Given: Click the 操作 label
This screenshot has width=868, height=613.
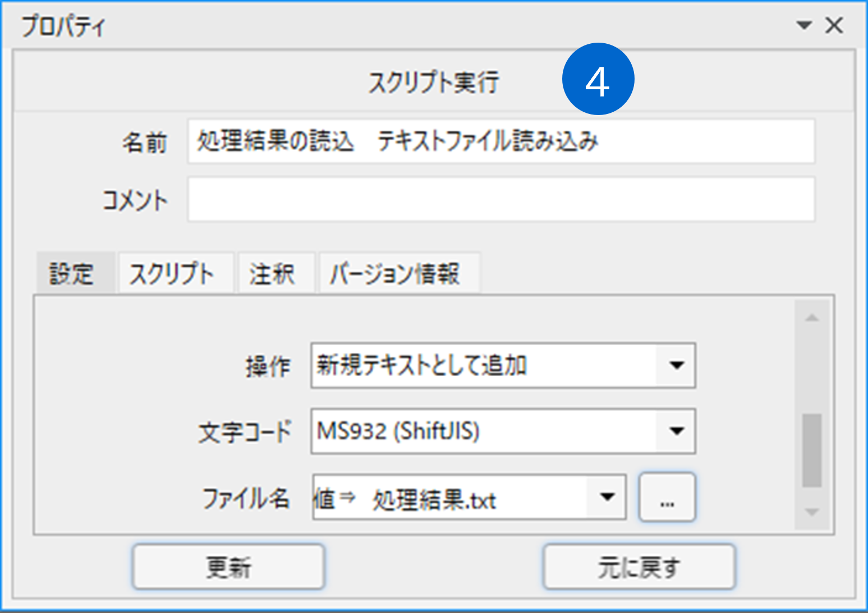Looking at the screenshot, I should click(268, 366).
